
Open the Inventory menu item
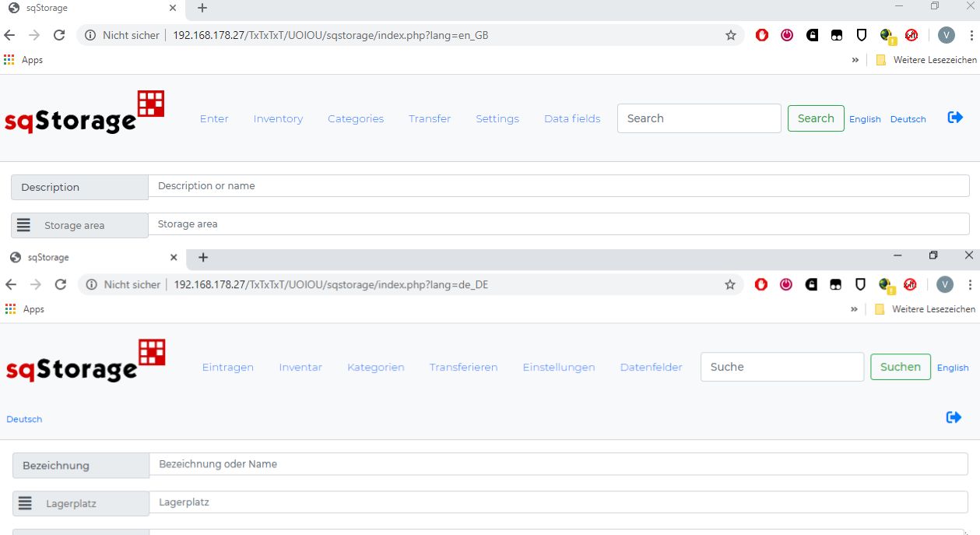pyautogui.click(x=278, y=119)
